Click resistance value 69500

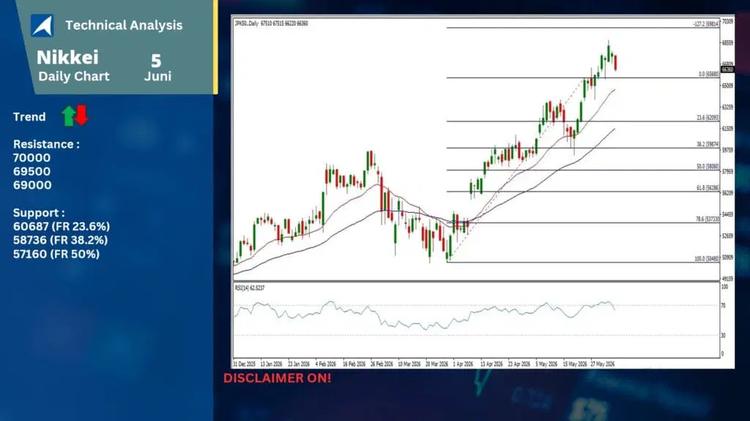pos(32,172)
